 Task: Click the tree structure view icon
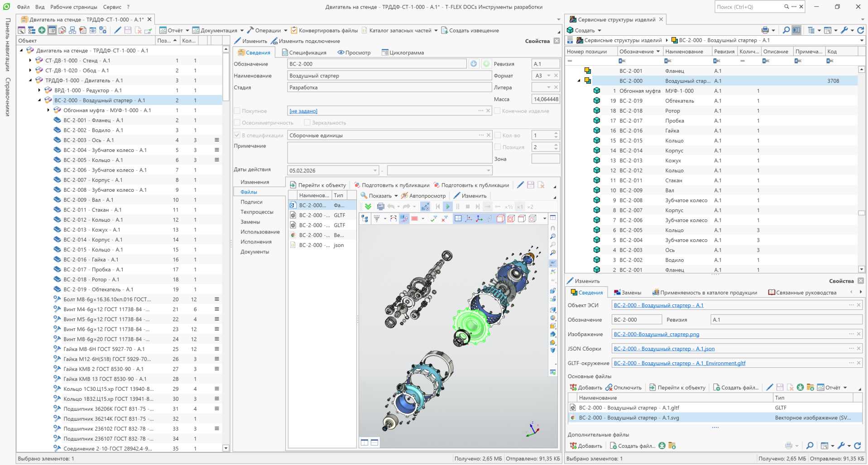pos(31,30)
